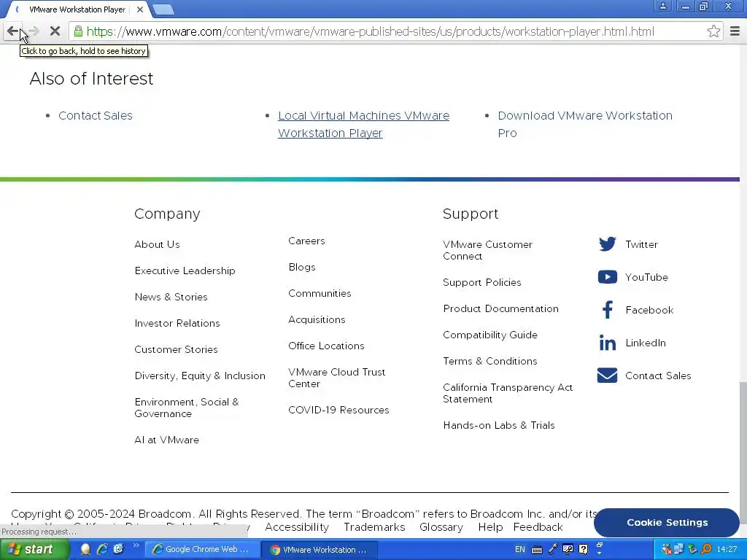
Task: Click the handwriting language bar icon
Action: (568, 550)
